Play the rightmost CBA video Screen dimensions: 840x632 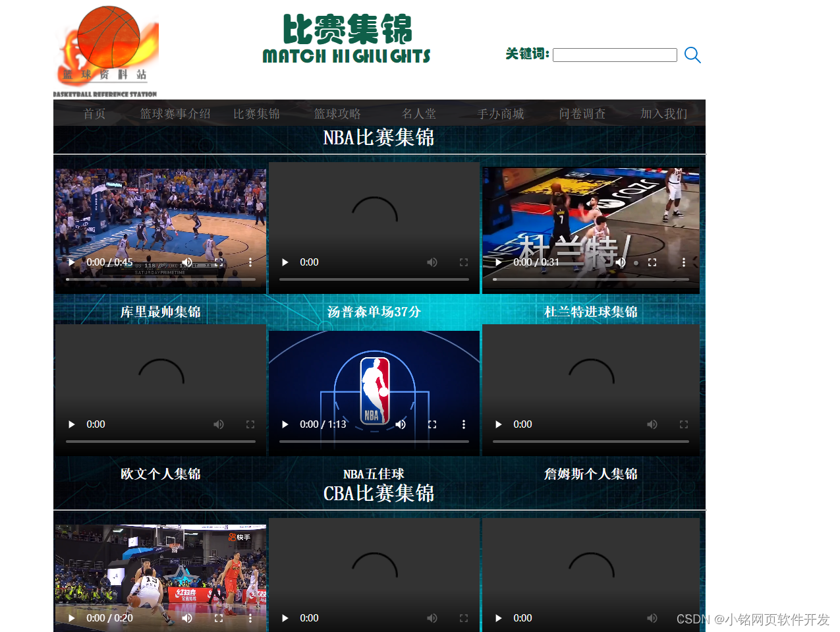[499, 618]
